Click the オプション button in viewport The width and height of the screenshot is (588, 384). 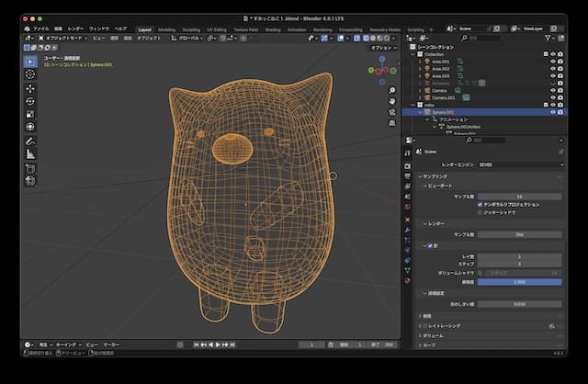click(x=381, y=48)
